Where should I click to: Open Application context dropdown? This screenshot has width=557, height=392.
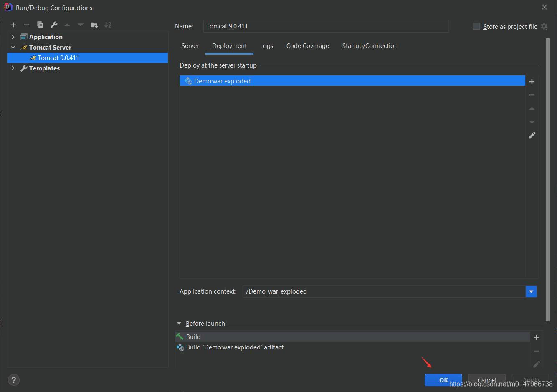(x=531, y=291)
